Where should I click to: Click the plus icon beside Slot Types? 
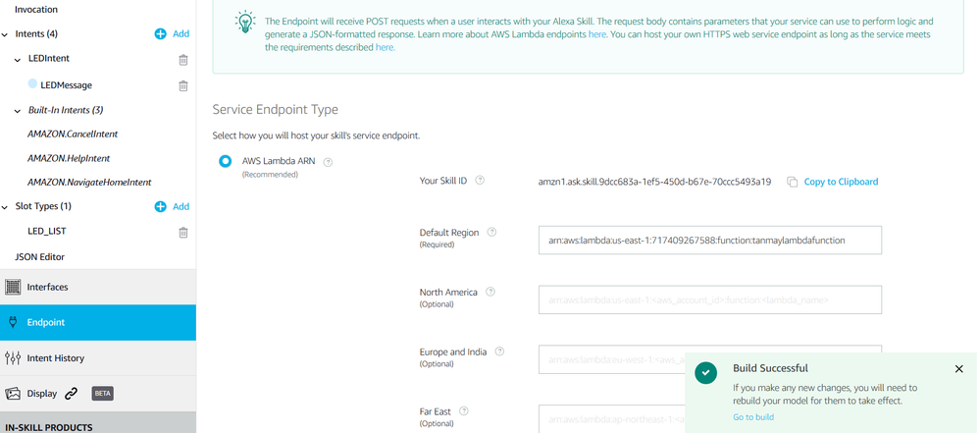[x=161, y=207]
